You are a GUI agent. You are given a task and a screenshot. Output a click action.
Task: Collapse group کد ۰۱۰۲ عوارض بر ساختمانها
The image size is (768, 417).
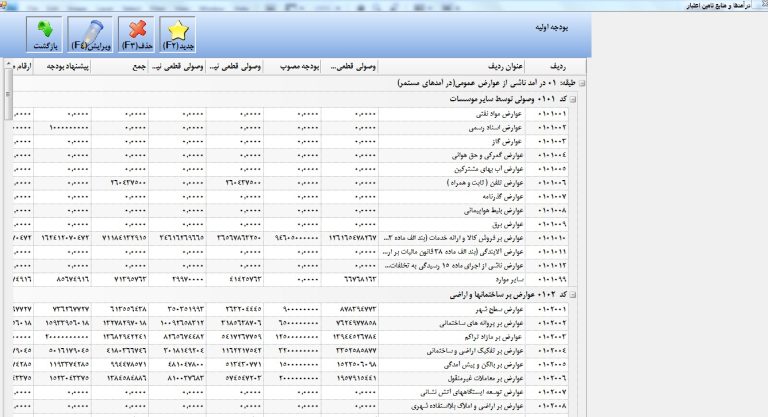pyautogui.click(x=572, y=295)
